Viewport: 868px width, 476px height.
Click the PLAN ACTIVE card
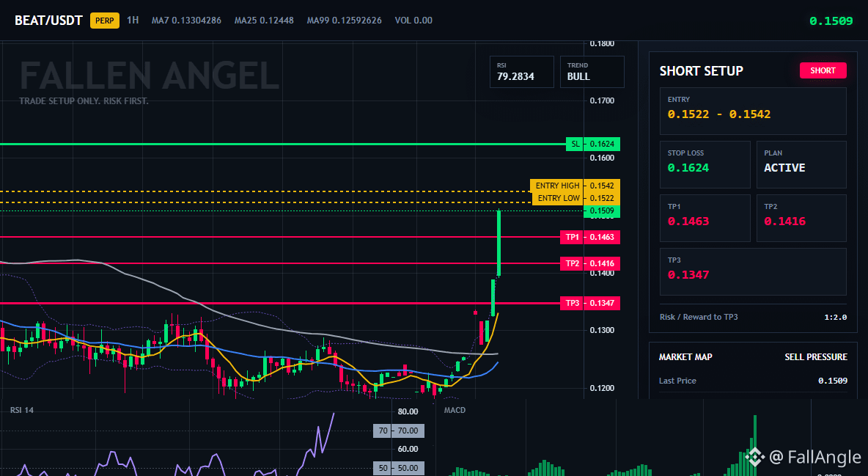point(801,164)
